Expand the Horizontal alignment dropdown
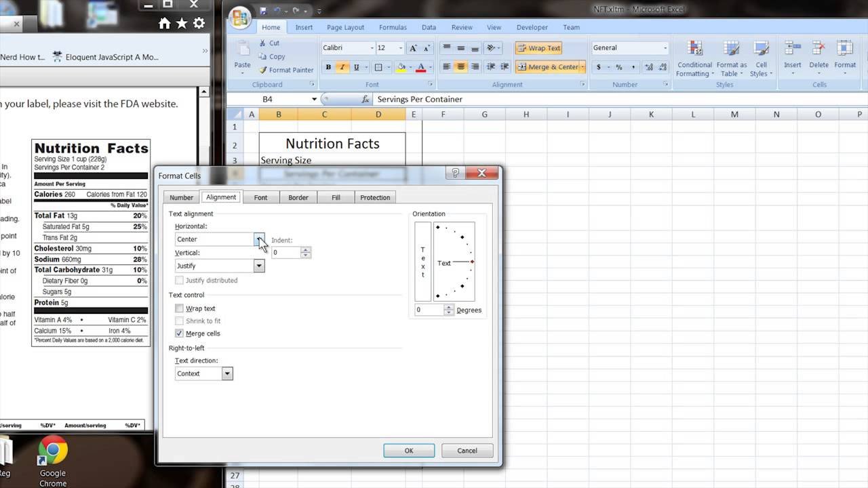Image resolution: width=868 pixels, height=488 pixels. 259,239
